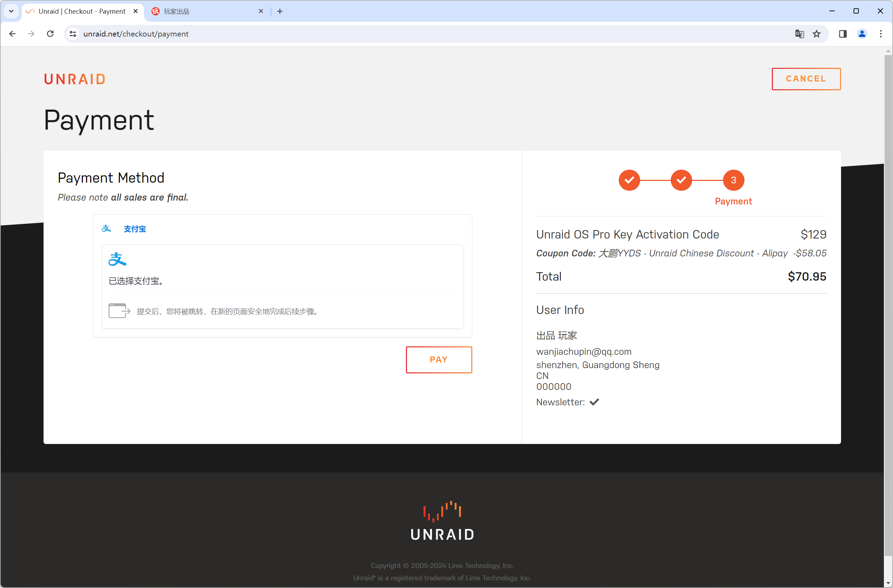
Task: Go back to second checkout step circle
Action: pos(681,180)
